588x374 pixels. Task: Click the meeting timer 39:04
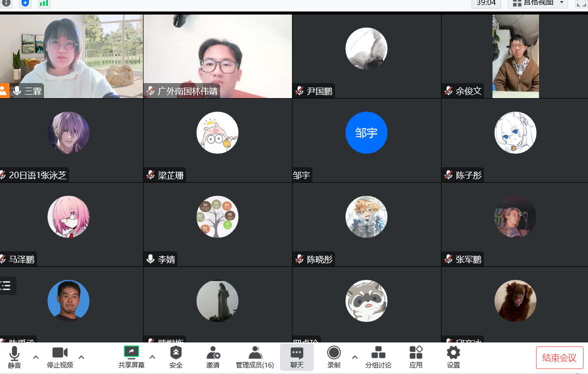(486, 3)
